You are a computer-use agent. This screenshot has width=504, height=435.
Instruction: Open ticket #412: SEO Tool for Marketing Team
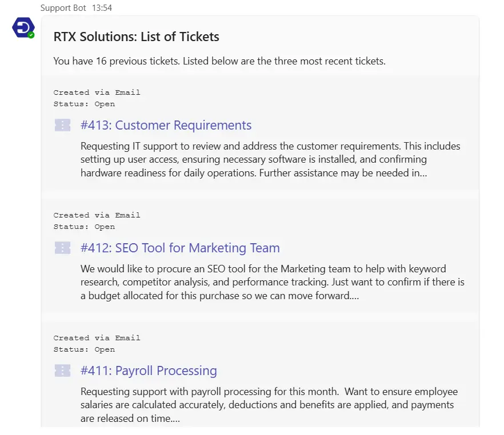[x=180, y=248]
